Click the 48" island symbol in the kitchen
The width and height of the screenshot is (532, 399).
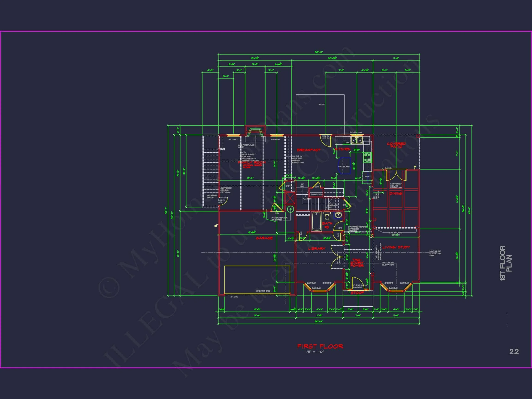point(345,166)
